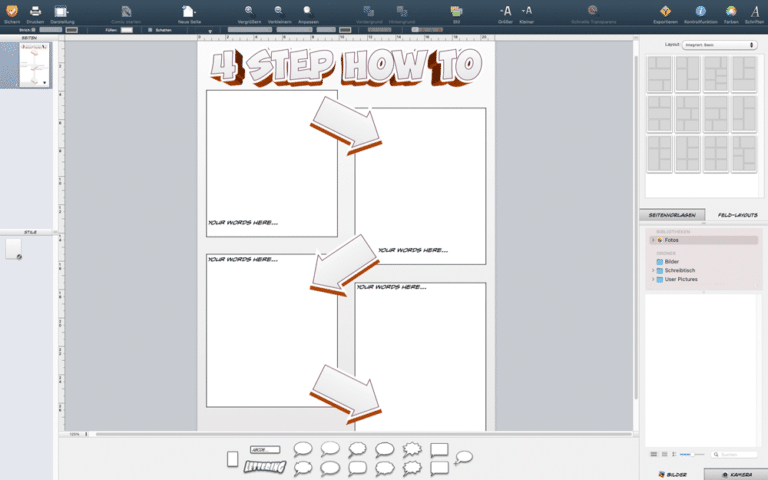The image size is (768, 480).
Task: Open the Schriften fonts panel
Action: click(x=755, y=11)
